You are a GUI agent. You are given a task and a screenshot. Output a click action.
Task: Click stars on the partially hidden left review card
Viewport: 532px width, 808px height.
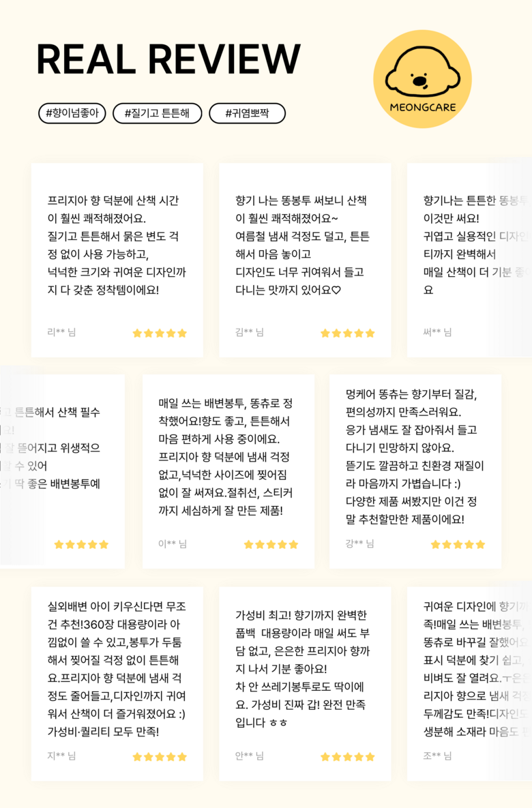pyautogui.click(x=81, y=545)
